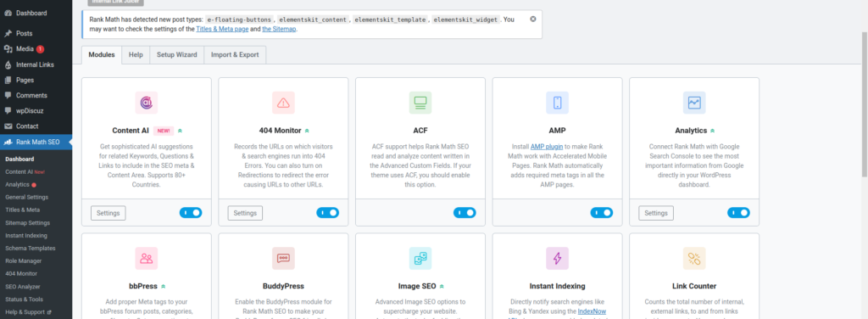Image resolution: width=868 pixels, height=319 pixels.
Task: Click the Dashboard icon in the sidebar
Action: pyautogui.click(x=8, y=13)
